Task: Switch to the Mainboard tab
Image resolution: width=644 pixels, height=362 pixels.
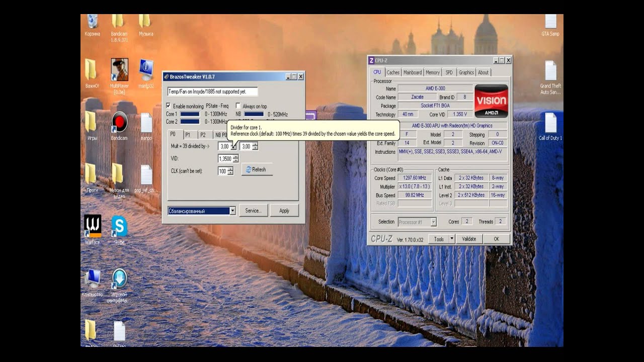Action: [x=413, y=72]
